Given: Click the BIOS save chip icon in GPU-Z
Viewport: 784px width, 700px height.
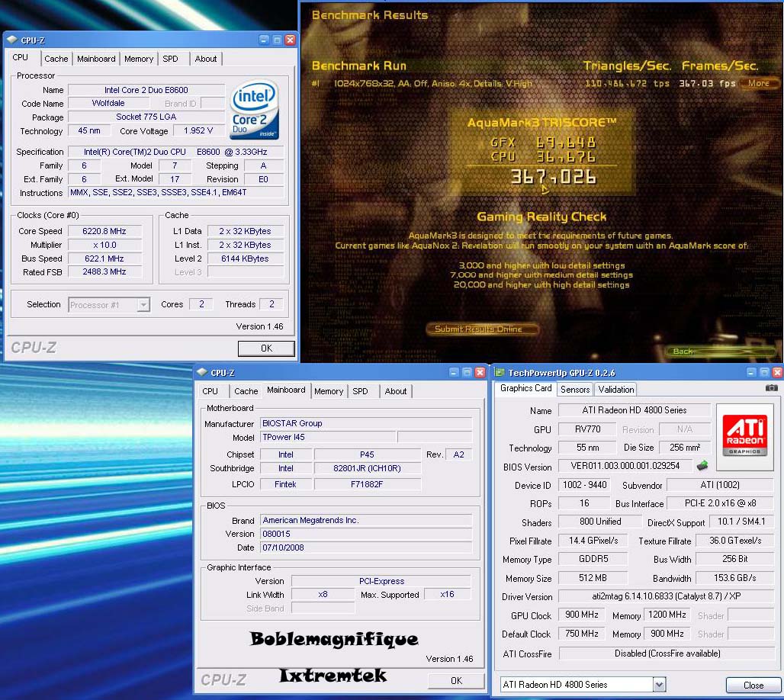Looking at the screenshot, I should pyautogui.click(x=702, y=466).
